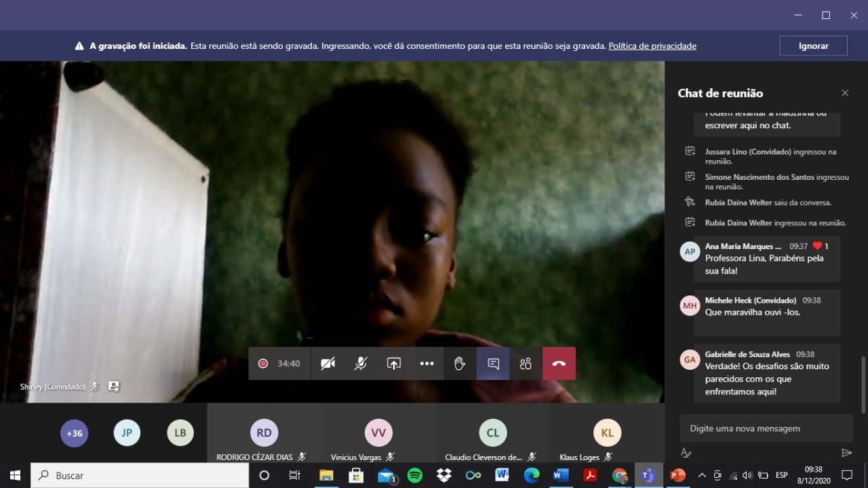Open Microsoft Edge from taskbar

(532, 475)
